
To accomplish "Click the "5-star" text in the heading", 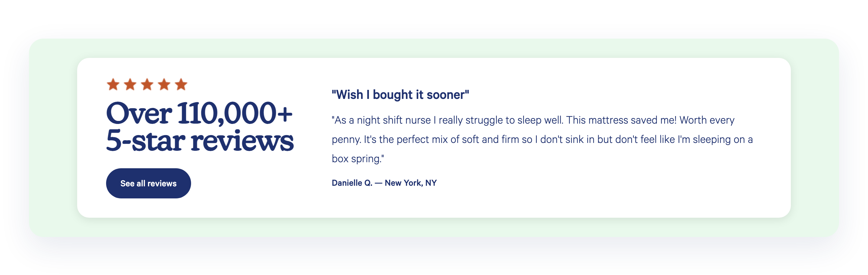I will point(146,141).
